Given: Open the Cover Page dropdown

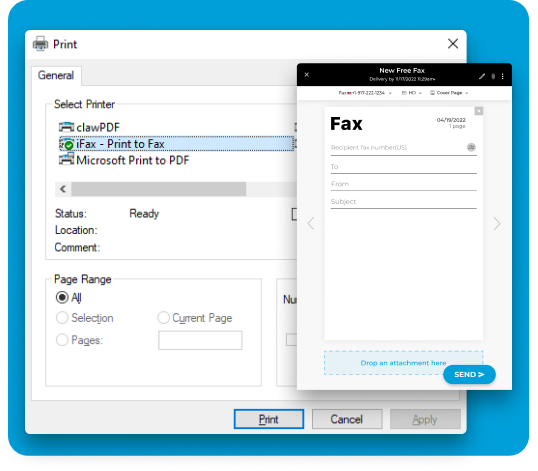Looking at the screenshot, I should tap(449, 93).
